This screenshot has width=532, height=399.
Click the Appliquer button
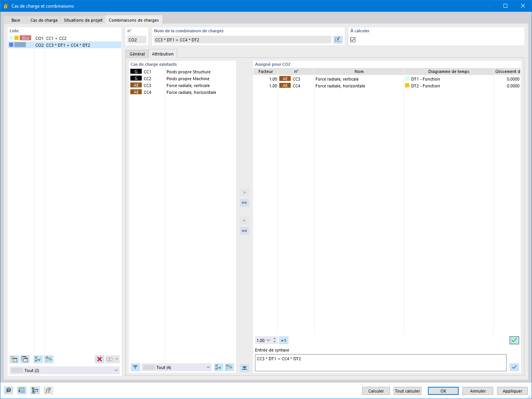tap(512, 391)
